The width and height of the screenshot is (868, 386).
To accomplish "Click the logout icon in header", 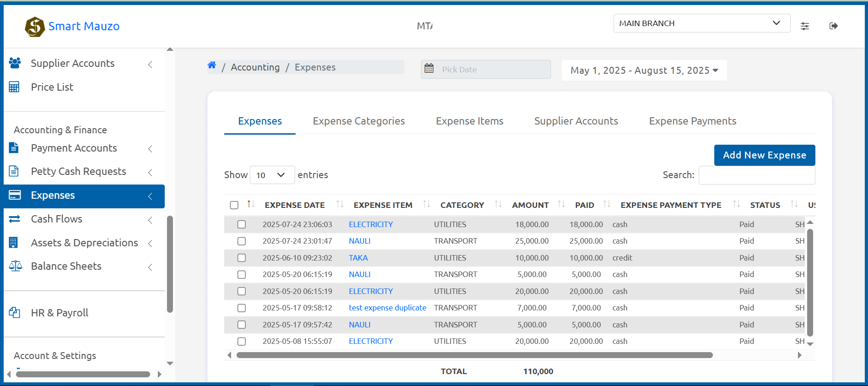I will point(834,26).
